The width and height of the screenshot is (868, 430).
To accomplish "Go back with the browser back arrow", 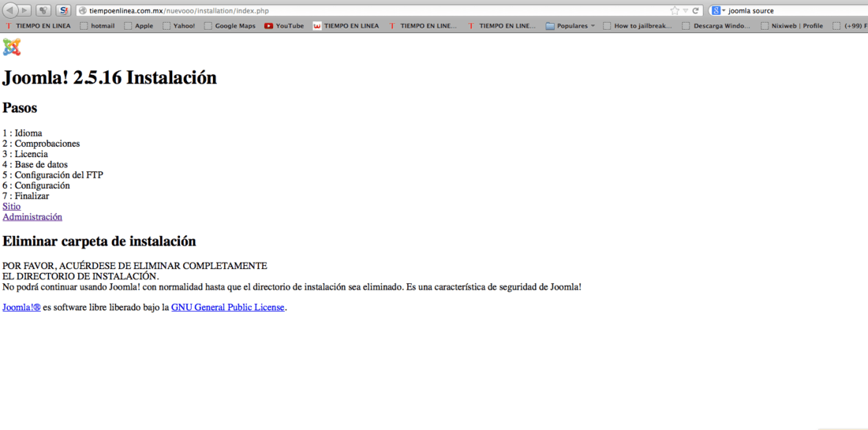I will 11,10.
